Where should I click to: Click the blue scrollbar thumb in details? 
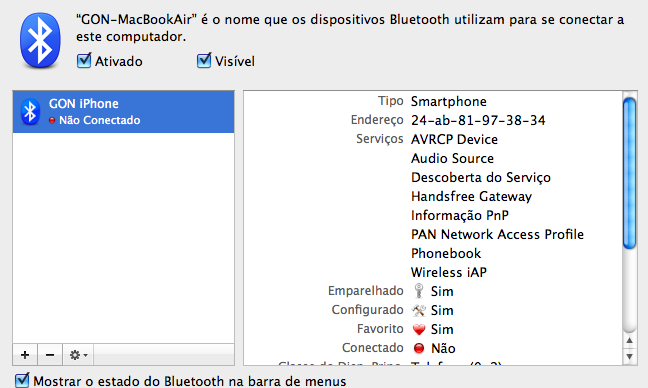(x=629, y=173)
